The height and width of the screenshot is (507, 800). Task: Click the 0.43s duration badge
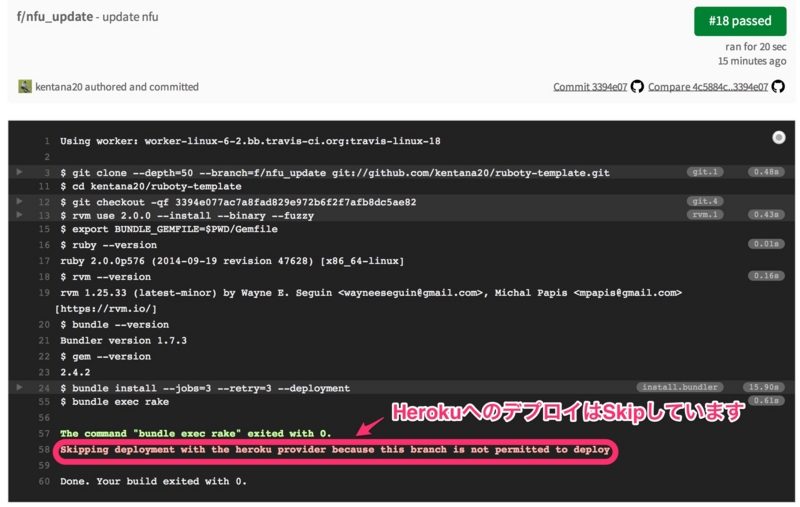[766, 214]
